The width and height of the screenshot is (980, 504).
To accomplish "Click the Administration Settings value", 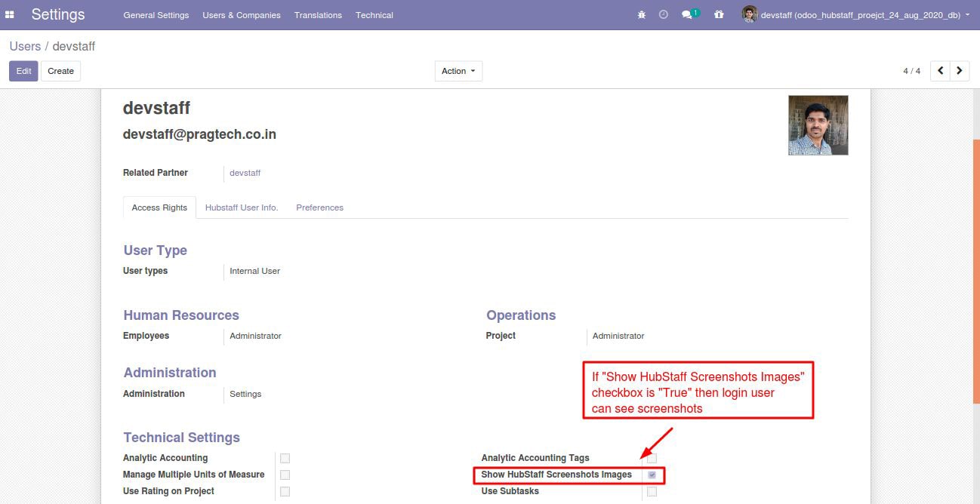I will tap(245, 394).
